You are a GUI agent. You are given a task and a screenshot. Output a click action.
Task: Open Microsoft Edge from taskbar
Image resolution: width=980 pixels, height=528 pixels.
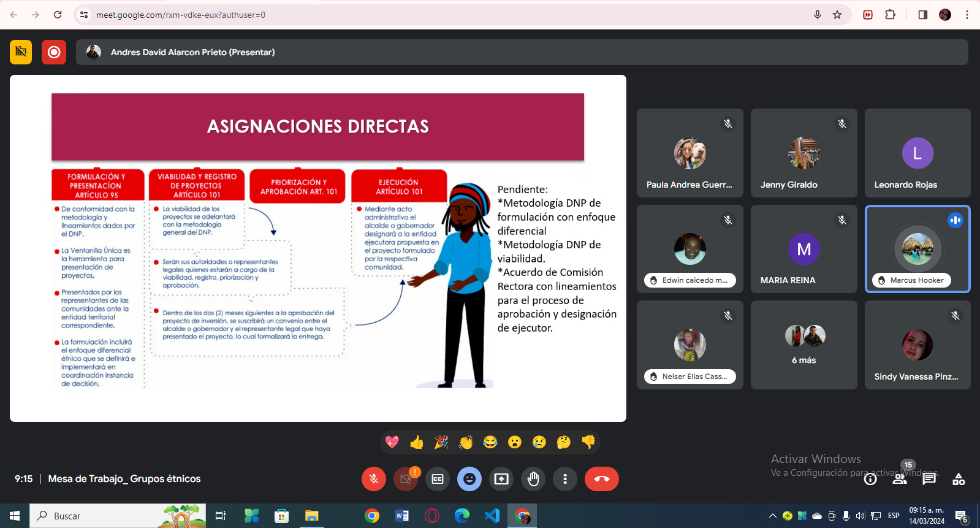point(462,516)
